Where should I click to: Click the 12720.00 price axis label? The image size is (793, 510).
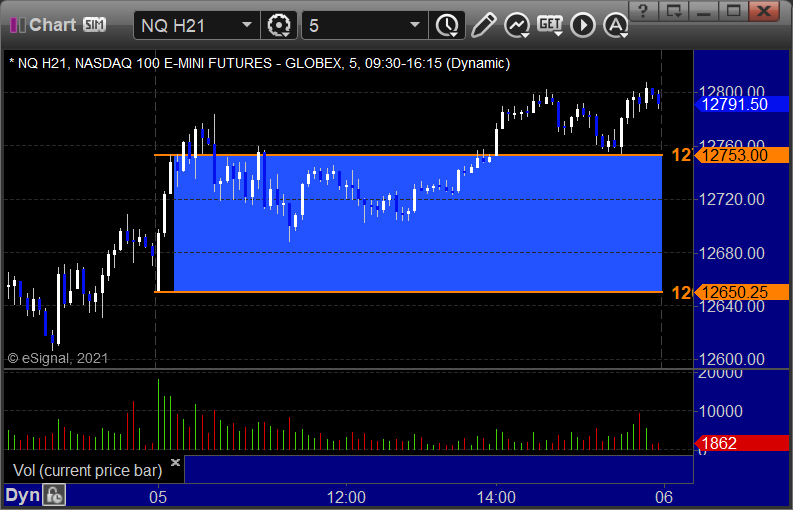[x=731, y=199]
